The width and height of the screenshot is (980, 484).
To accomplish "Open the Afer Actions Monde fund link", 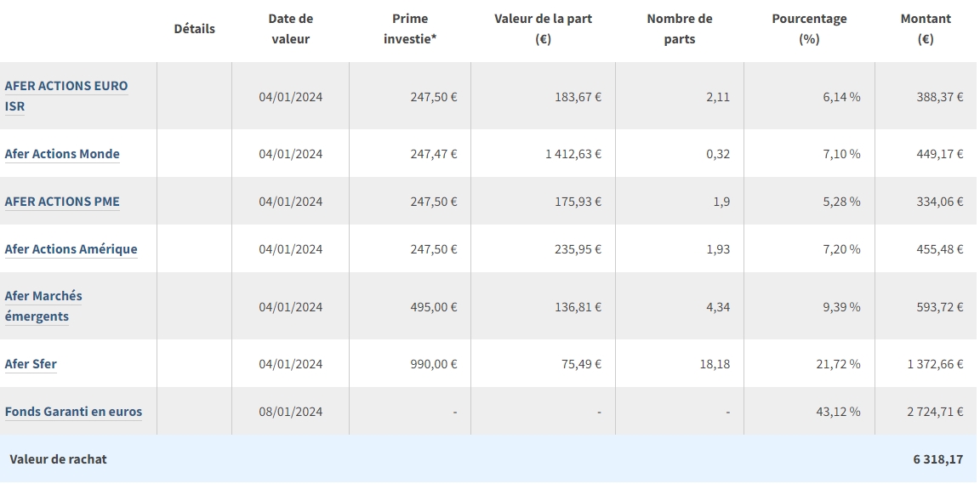I will [62, 154].
